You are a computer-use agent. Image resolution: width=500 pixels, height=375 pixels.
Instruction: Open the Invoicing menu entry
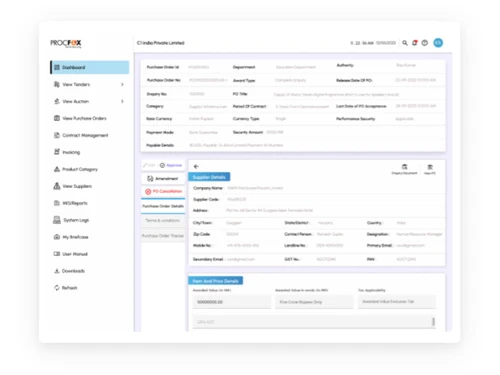click(71, 152)
